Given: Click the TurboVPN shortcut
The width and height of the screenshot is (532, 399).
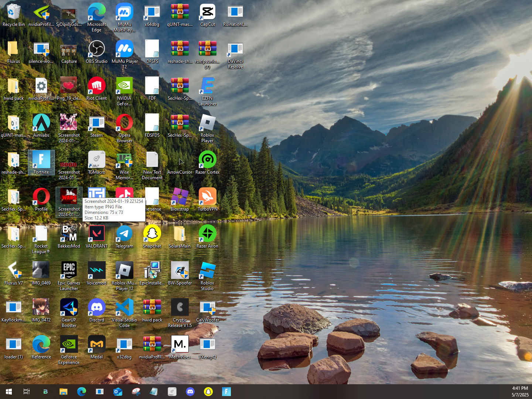Looking at the screenshot, I should [208, 199].
